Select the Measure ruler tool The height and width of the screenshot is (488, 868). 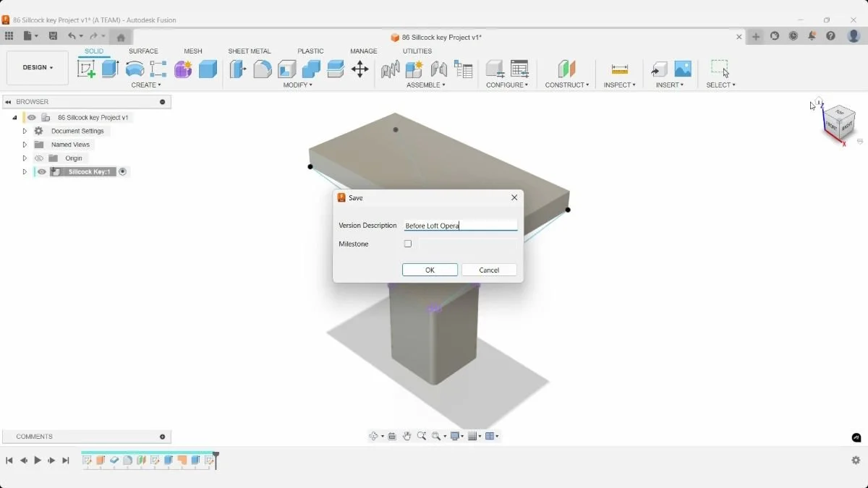click(620, 69)
